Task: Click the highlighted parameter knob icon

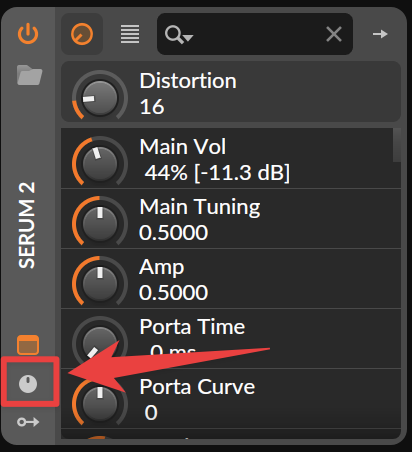Action: pyautogui.click(x=28, y=384)
